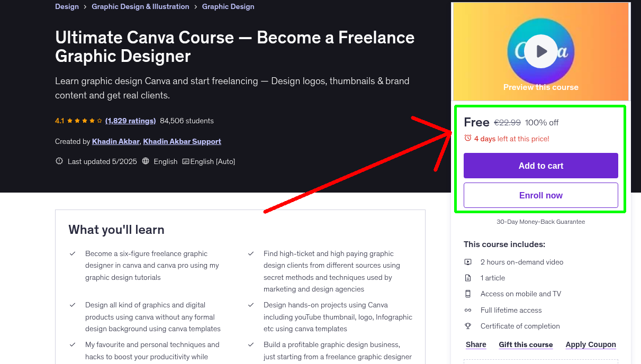Click the star rating icons
641x364 pixels.
84,121
